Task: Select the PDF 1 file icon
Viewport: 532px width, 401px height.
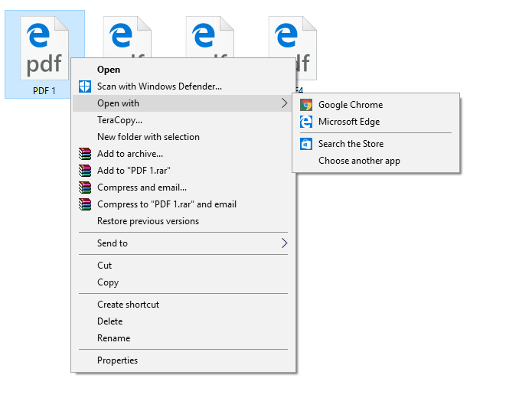Action: (44, 48)
